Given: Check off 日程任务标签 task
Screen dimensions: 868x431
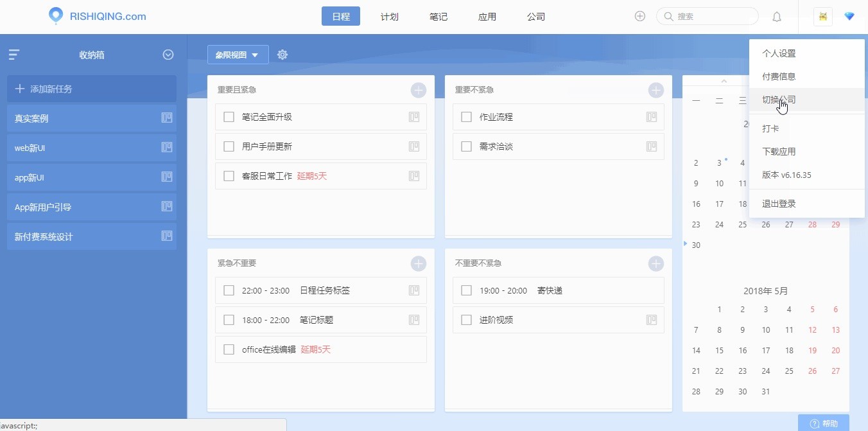Looking at the screenshot, I should click(229, 290).
